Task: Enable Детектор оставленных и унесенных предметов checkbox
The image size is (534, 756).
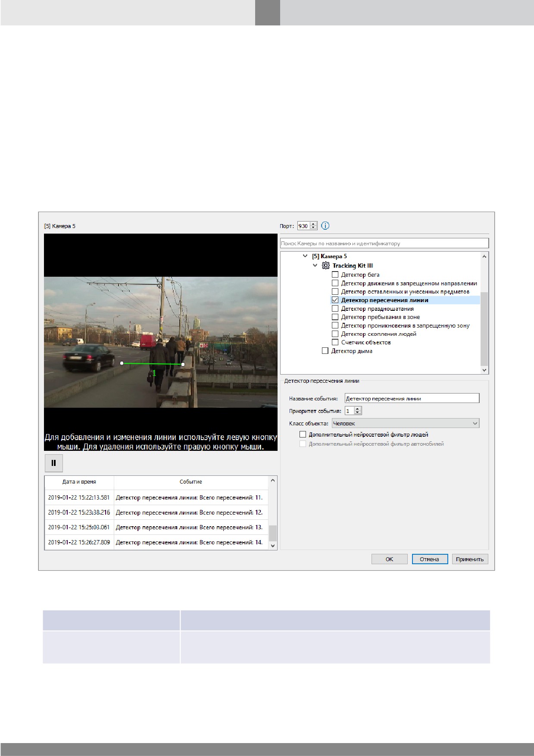Action: pos(335,292)
